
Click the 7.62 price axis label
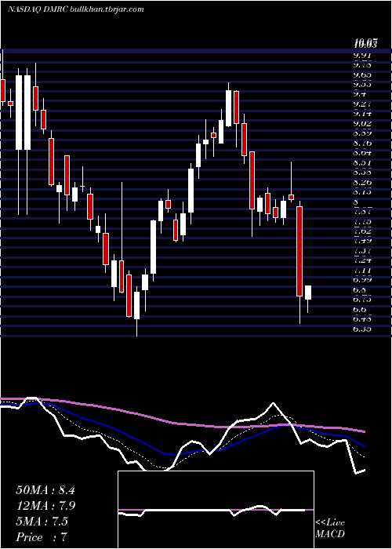pos(362,231)
